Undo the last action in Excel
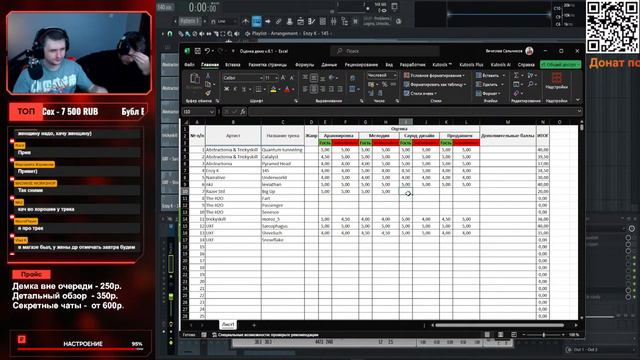This screenshot has width=640, height=360. pyautogui.click(x=208, y=51)
